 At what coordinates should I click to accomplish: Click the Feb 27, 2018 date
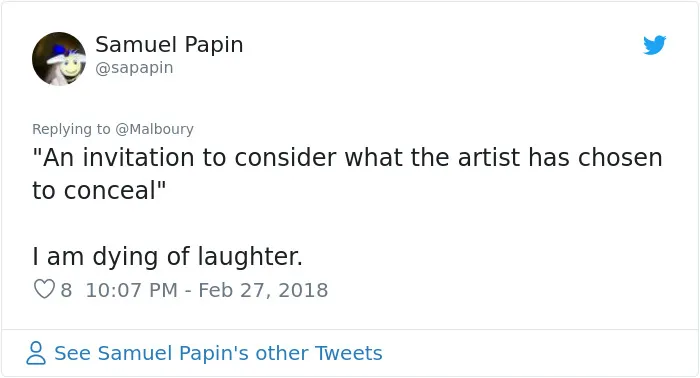[x=263, y=290]
